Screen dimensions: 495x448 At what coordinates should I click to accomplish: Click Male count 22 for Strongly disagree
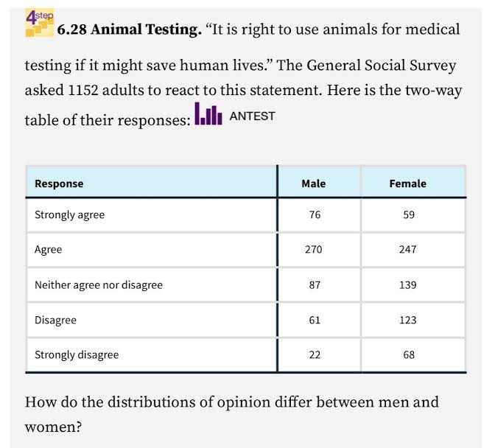315,354
